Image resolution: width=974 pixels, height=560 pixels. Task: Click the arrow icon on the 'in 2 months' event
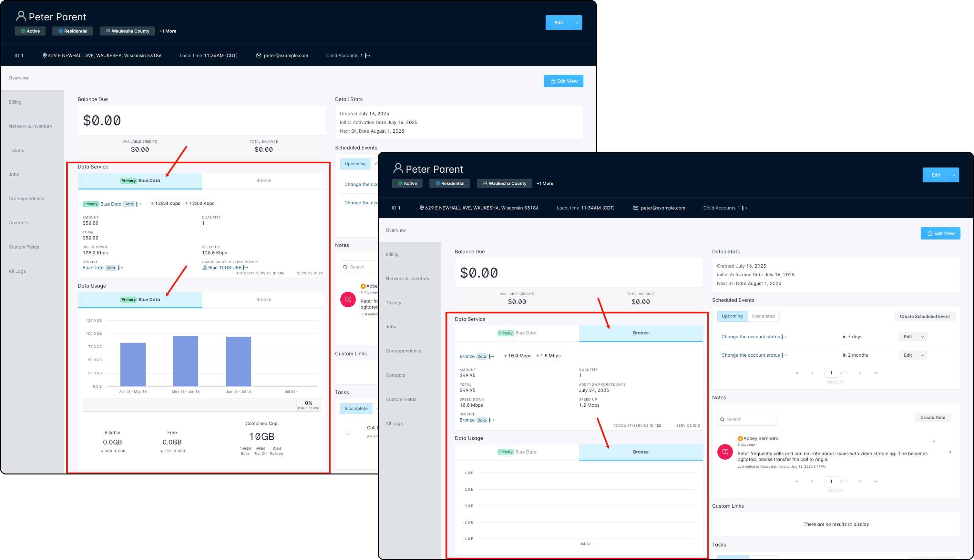(x=784, y=355)
